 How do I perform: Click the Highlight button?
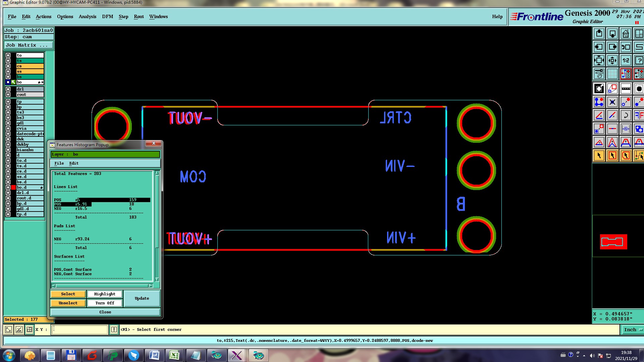[105, 294]
